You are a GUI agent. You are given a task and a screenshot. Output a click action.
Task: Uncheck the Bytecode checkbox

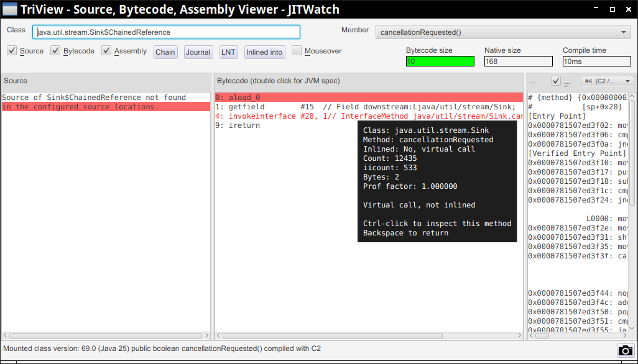tap(56, 51)
